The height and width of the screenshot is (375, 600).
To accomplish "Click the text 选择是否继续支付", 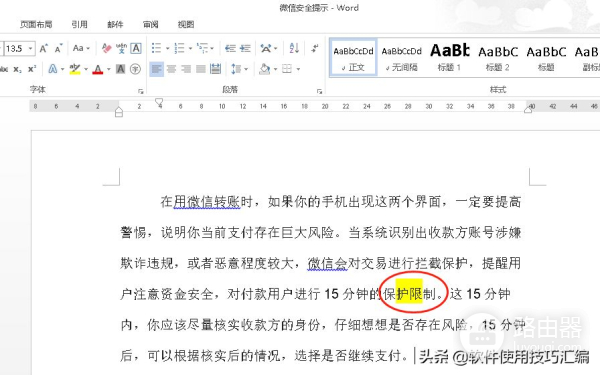I will click(x=348, y=355).
